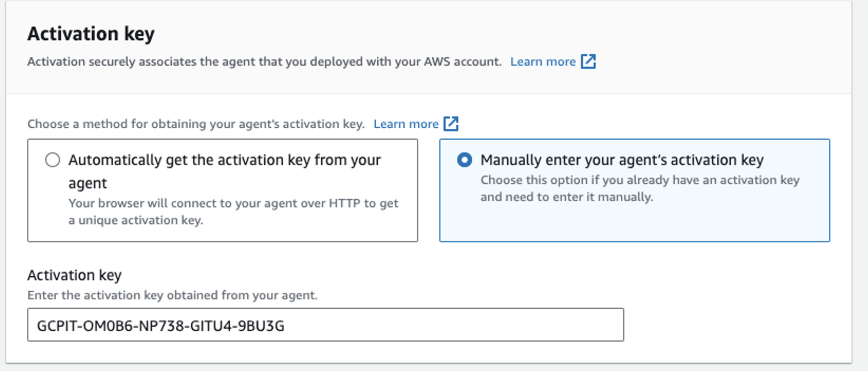Click the word 'agent' in the automatic option title
The width and height of the screenshot is (868, 371).
(87, 184)
